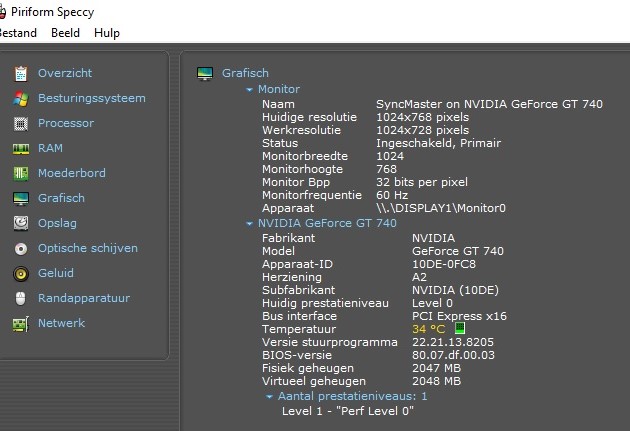Open the Grafisch section in sidebar
The width and height of the screenshot is (630, 431).
[61, 198]
